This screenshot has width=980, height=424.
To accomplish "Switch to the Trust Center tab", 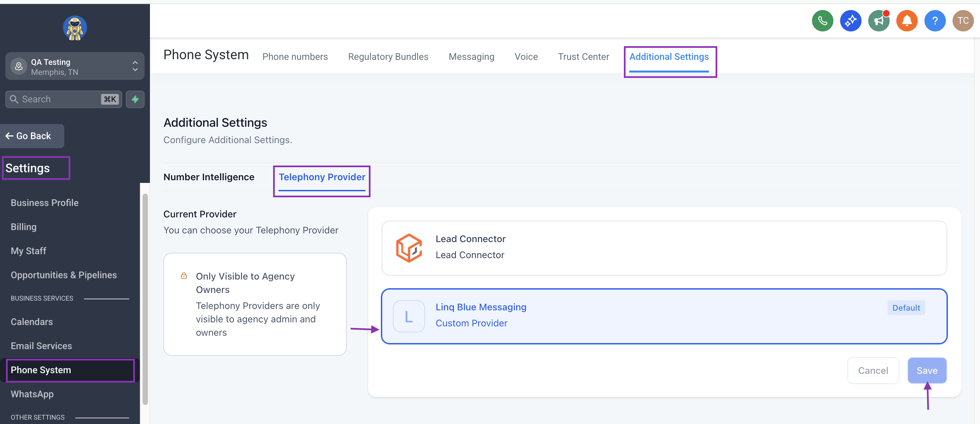I will (583, 57).
